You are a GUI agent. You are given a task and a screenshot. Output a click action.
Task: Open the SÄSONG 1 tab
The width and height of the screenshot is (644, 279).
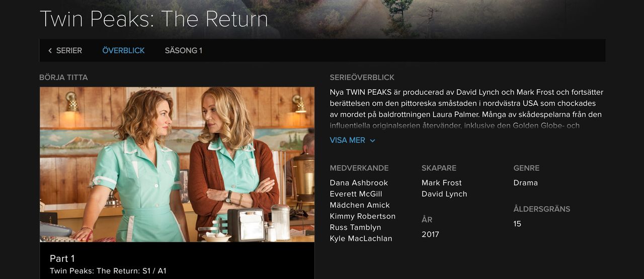click(184, 50)
